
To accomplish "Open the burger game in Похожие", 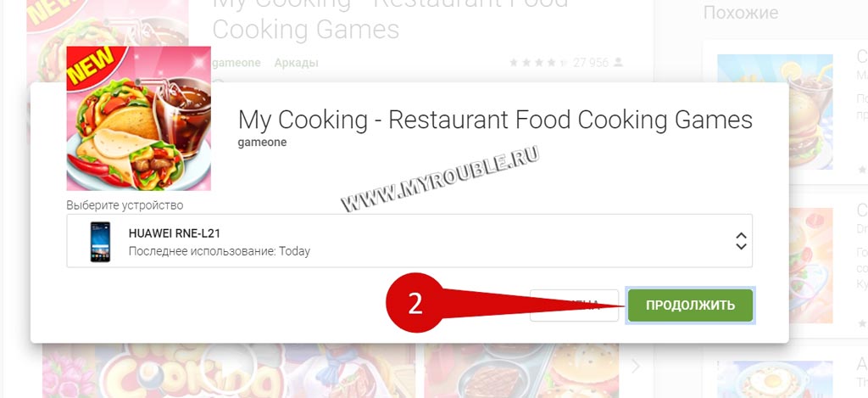I will [x=775, y=111].
